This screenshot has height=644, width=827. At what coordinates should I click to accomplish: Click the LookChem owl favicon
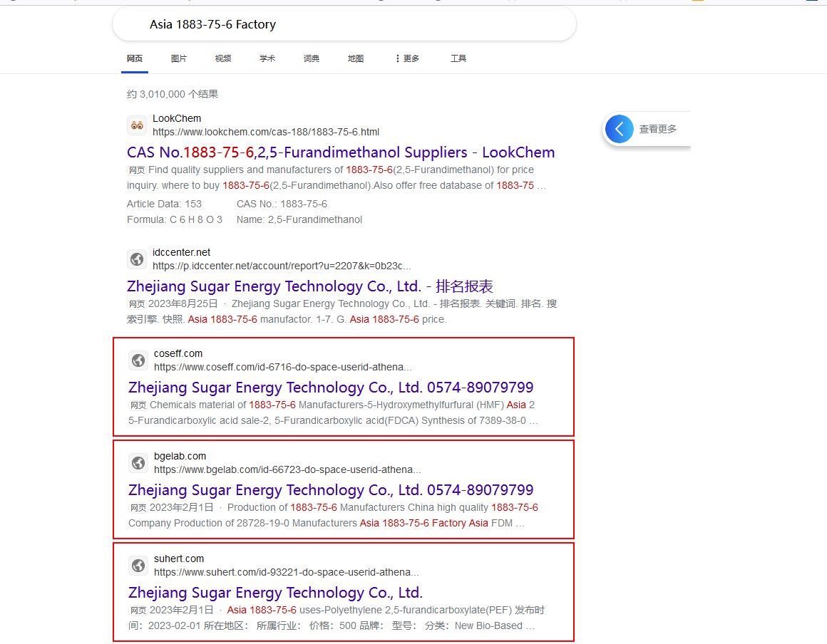[x=137, y=125]
